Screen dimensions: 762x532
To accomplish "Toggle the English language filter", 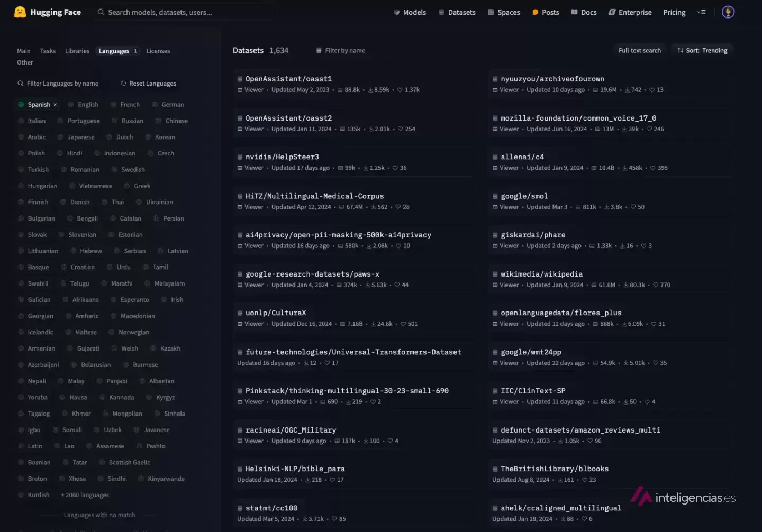I will pos(83,105).
